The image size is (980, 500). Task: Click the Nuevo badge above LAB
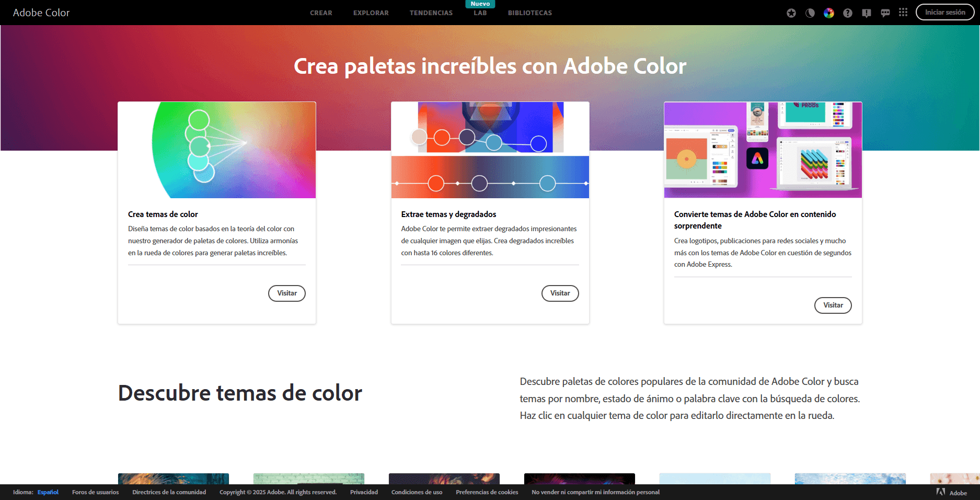[x=480, y=4]
